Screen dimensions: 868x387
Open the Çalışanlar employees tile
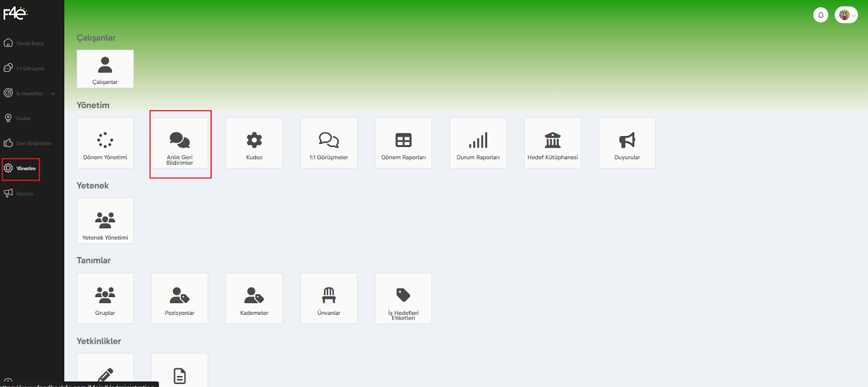[x=105, y=69]
